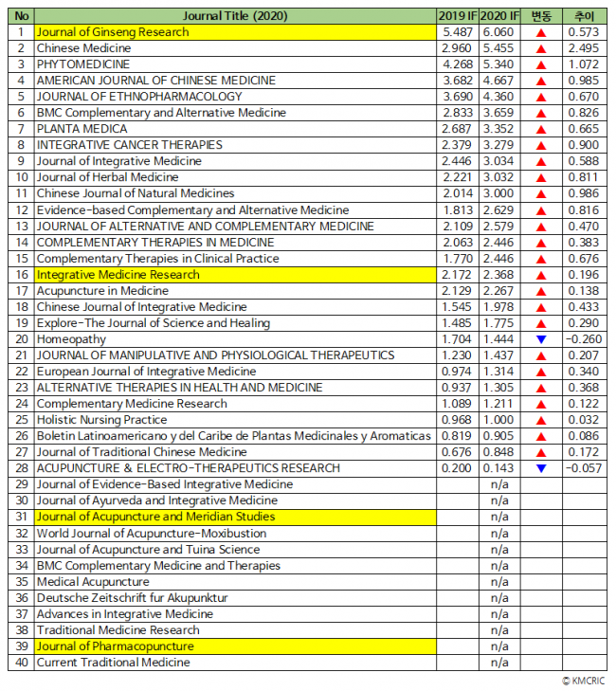Click 'BMC Complementary and Alternative Medicine' title
The image size is (616, 691).
pyautogui.click(x=161, y=113)
